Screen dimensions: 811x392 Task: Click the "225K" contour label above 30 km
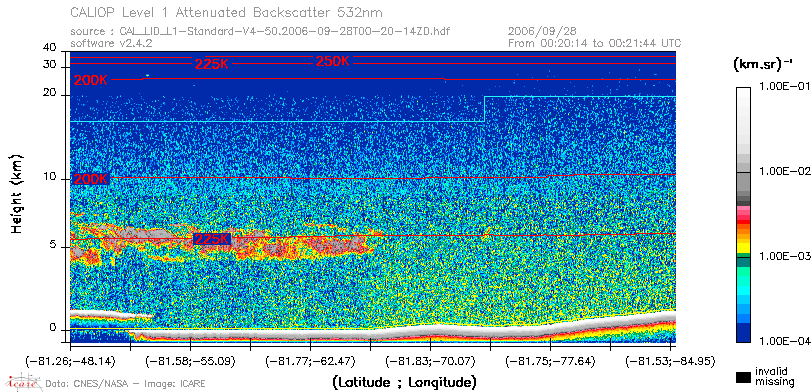pos(212,64)
